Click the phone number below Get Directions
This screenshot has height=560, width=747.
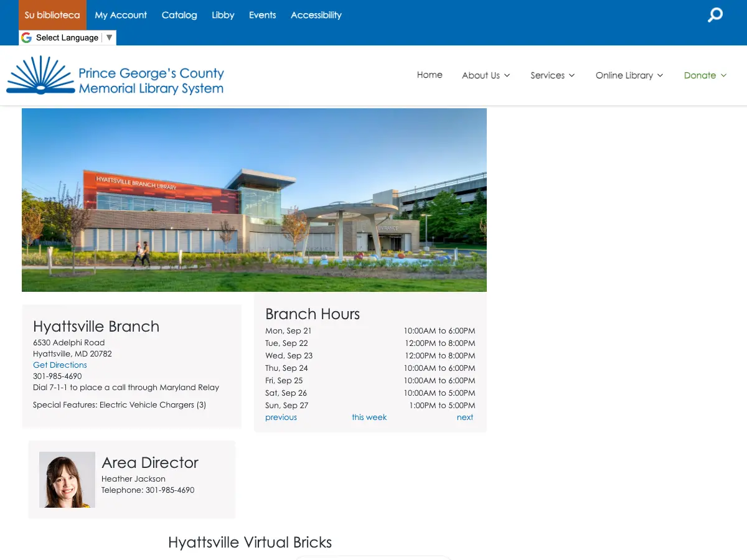coord(57,376)
